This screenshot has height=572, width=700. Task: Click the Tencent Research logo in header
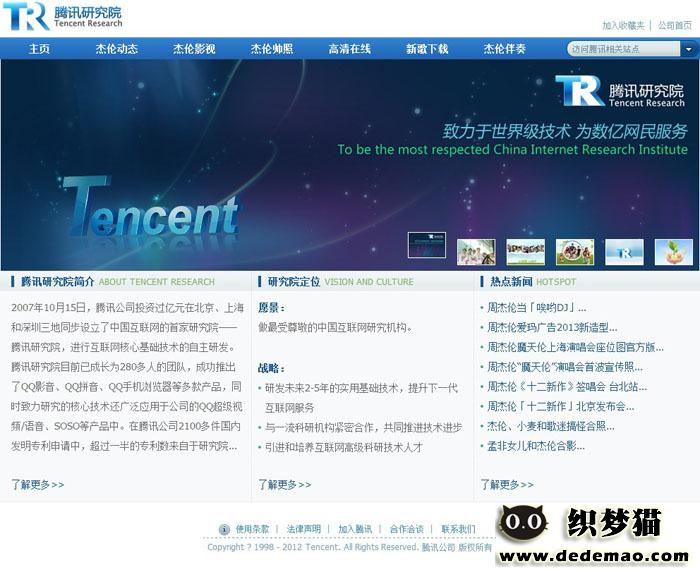62,17
